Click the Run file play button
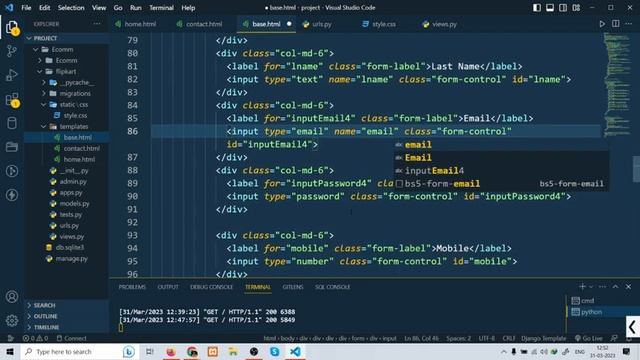640x360 pixels. click(x=602, y=24)
